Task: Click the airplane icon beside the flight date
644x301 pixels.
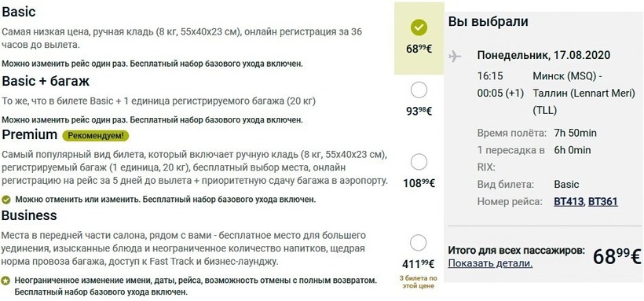Action: tap(455, 56)
